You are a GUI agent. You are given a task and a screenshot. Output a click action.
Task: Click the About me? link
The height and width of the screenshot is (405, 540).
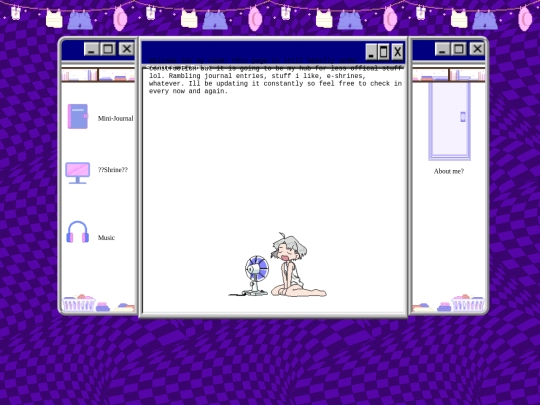coord(449,171)
